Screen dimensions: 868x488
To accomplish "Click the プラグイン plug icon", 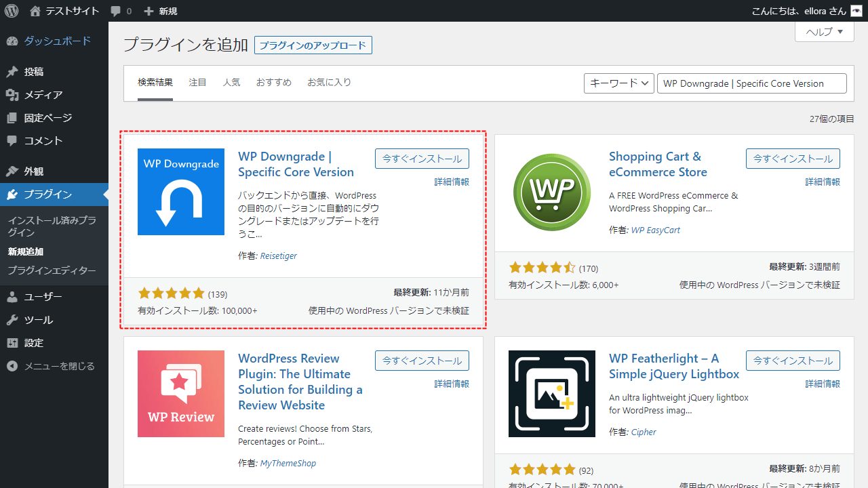I will tap(12, 195).
